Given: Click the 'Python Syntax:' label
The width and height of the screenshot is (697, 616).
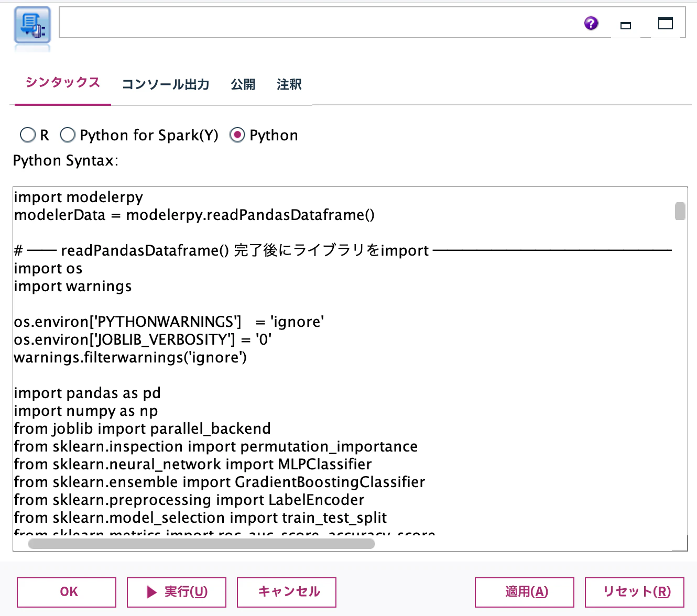Looking at the screenshot, I should pyautogui.click(x=66, y=160).
